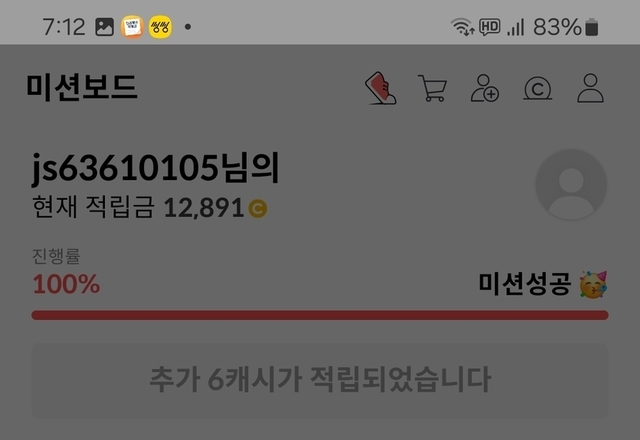Tap the party face emoji
Image resolution: width=640 pixels, height=440 pixels.
pyautogui.click(x=593, y=284)
